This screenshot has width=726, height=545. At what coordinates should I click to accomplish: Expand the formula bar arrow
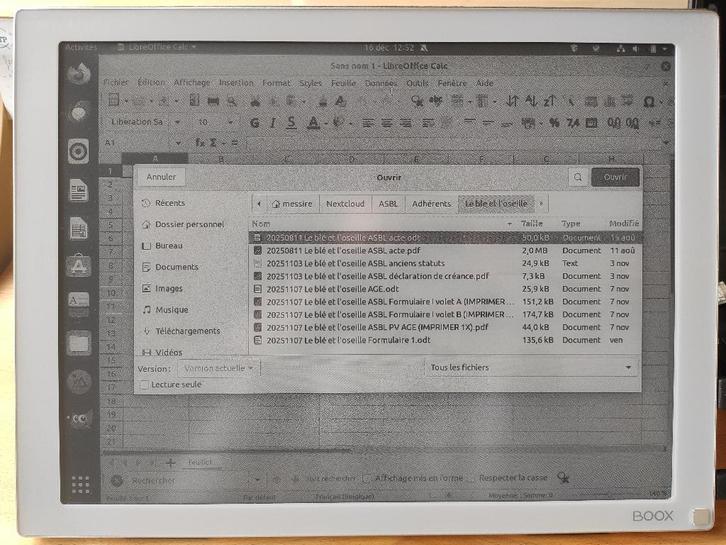(665, 143)
